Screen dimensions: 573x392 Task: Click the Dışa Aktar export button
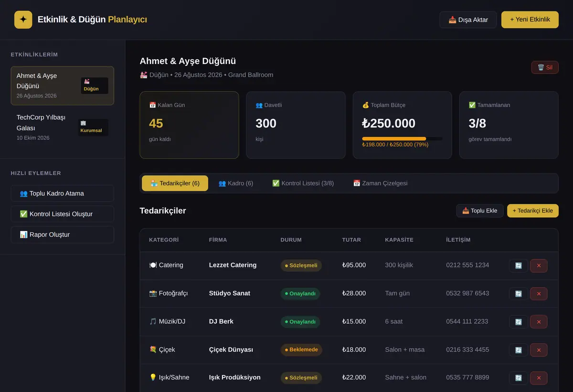[x=468, y=20]
